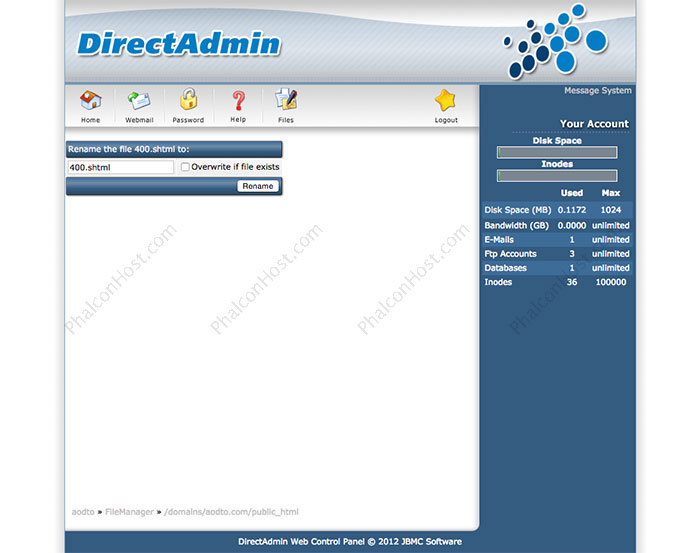Enable Overwrite if file exists checkbox
The image size is (700, 553).
(x=185, y=167)
